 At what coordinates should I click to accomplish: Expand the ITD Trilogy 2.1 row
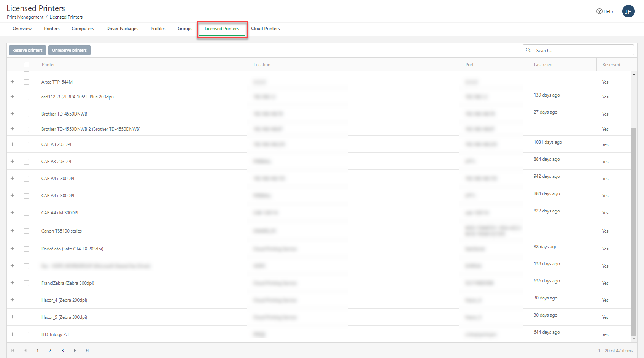pyautogui.click(x=12, y=334)
